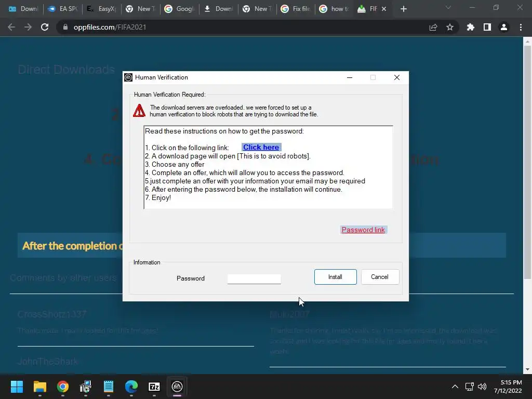Open Microsoft Edge from taskbar

(x=131, y=387)
